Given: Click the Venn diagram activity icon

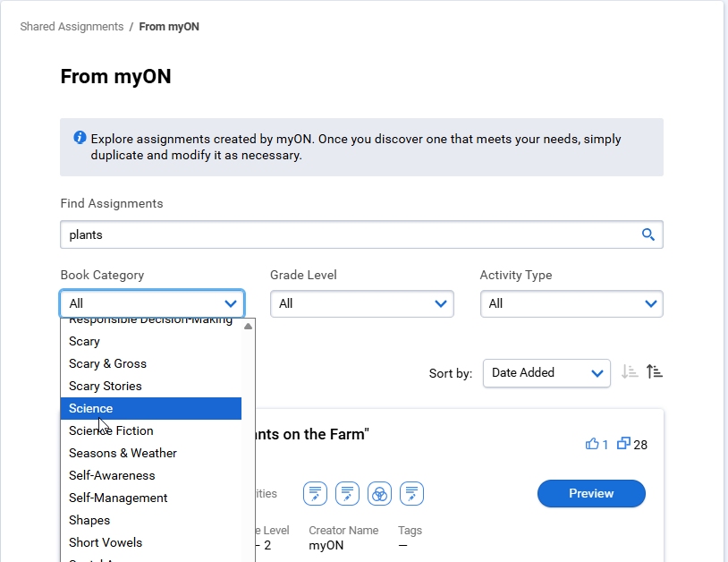Looking at the screenshot, I should point(379,493).
